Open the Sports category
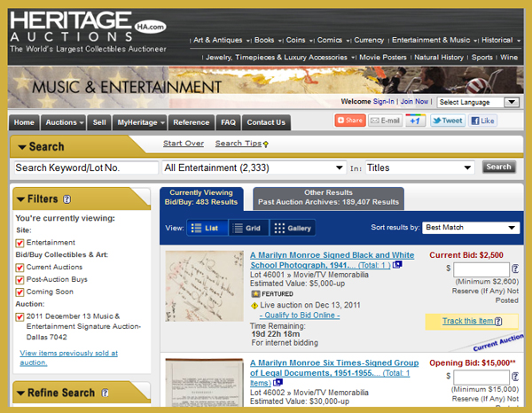Viewport: 532px width, 413px height. pyautogui.click(x=481, y=58)
